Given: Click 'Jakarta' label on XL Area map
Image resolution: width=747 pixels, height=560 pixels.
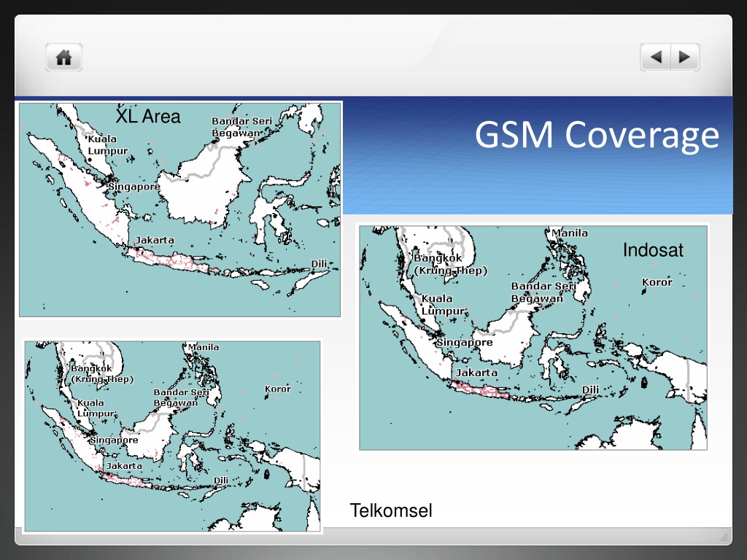Looking at the screenshot, I should point(155,240).
